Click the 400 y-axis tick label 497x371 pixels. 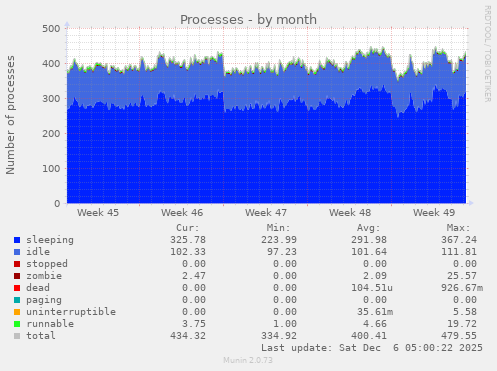[x=51, y=64]
